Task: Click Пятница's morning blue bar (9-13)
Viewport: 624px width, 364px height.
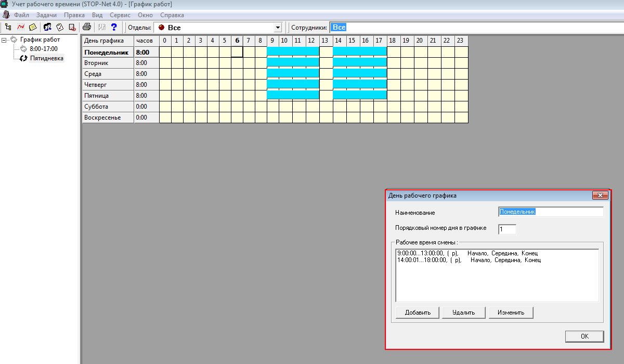Action: click(x=293, y=95)
